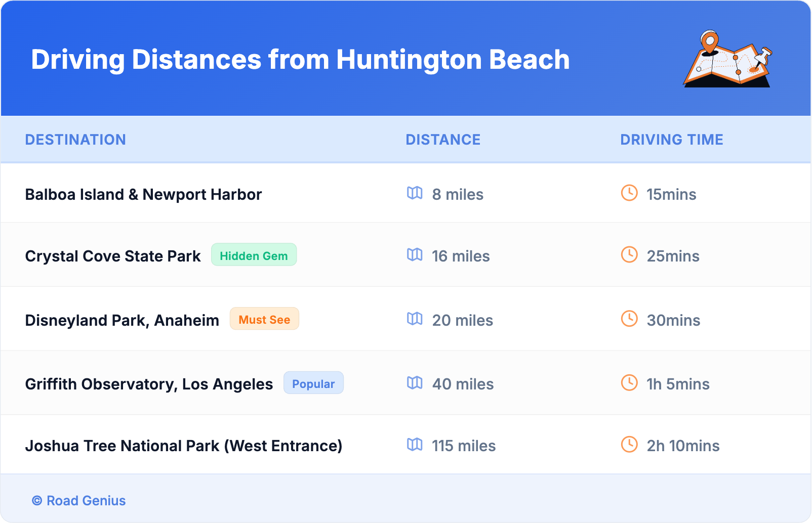Image resolution: width=812 pixels, height=523 pixels.
Task: Click Griffith Observatory, Los Angeles destination name
Action: 149,384
